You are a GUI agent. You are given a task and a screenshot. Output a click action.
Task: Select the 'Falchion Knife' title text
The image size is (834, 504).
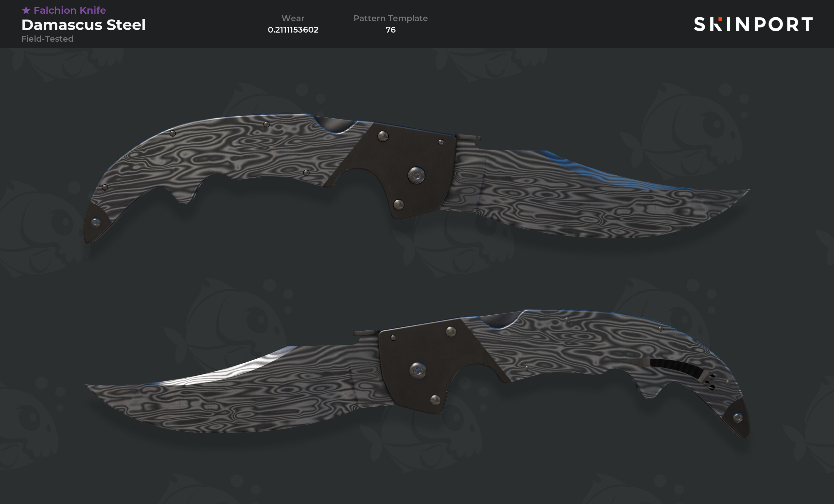pos(70,10)
